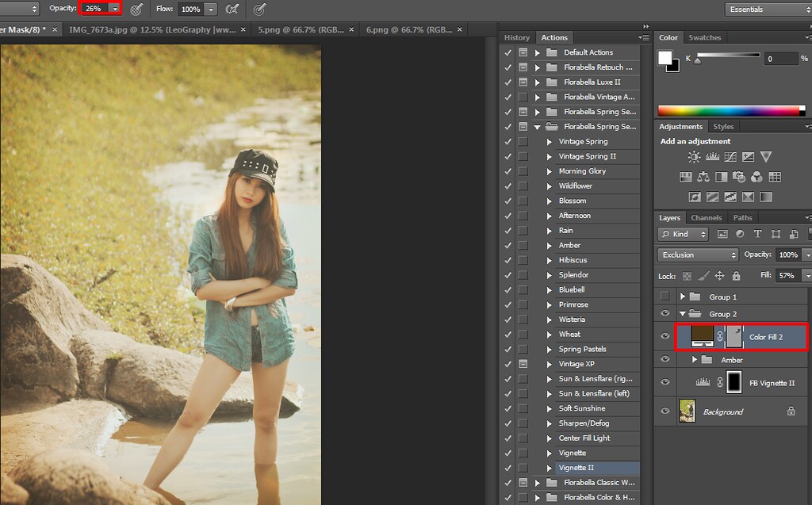Expand the Group 1 layer folder

pos(682,296)
